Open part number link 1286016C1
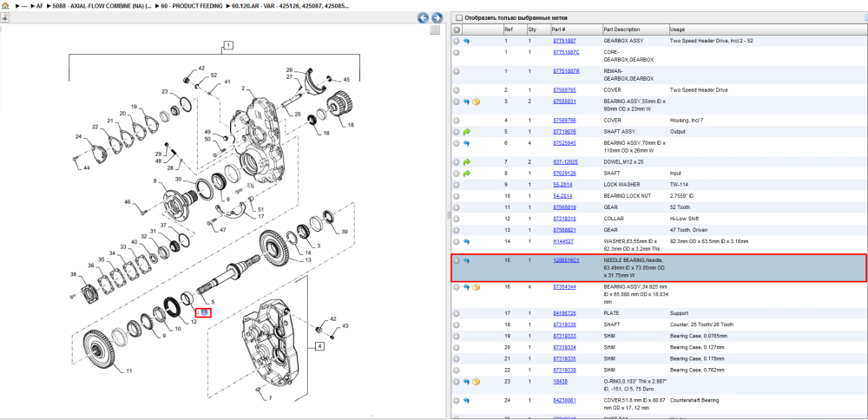The image size is (868, 420). pos(566,260)
